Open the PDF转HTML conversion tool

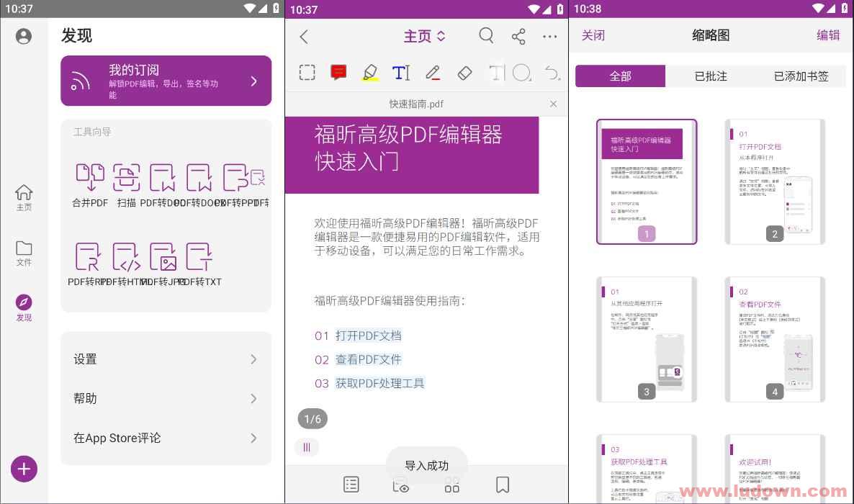pos(126,264)
